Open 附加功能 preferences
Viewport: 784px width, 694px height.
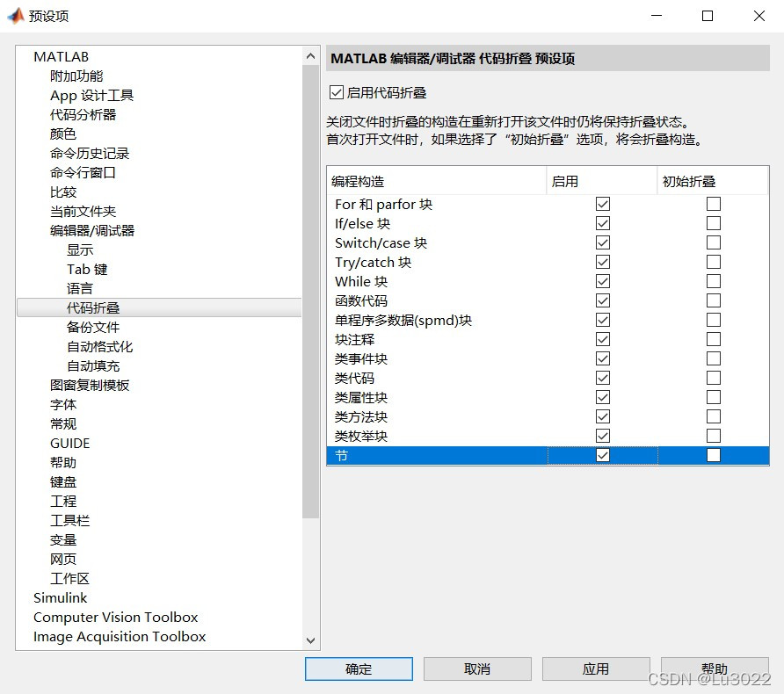76,76
